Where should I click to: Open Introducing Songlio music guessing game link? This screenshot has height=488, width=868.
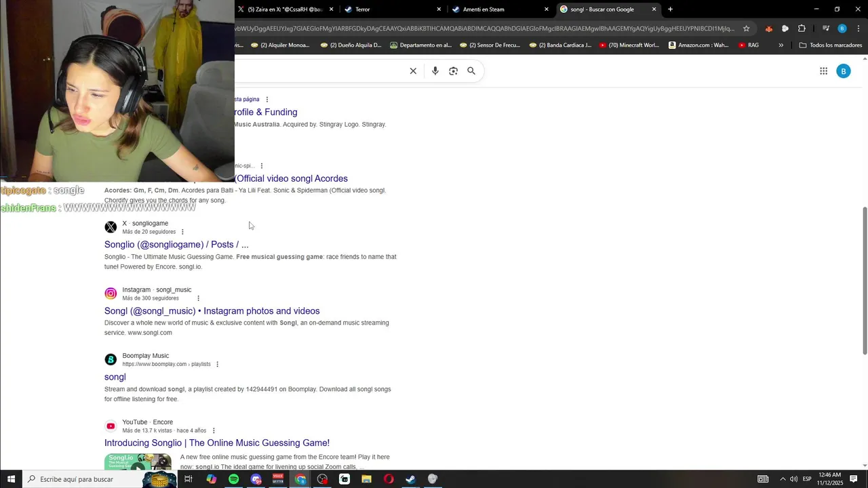coord(217,443)
